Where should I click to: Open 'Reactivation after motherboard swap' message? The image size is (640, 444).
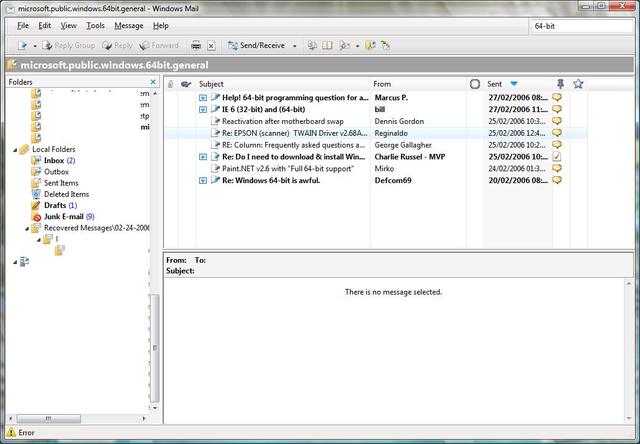tap(282, 121)
